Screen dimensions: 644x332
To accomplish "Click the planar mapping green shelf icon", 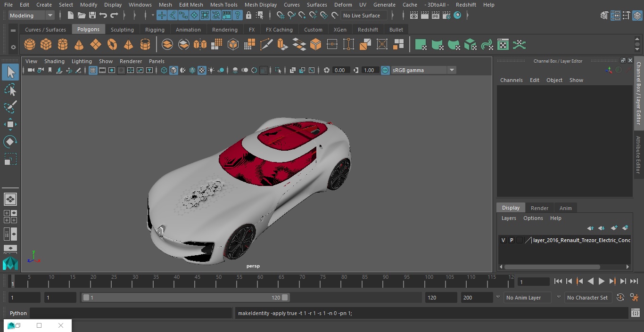I will (x=421, y=45).
